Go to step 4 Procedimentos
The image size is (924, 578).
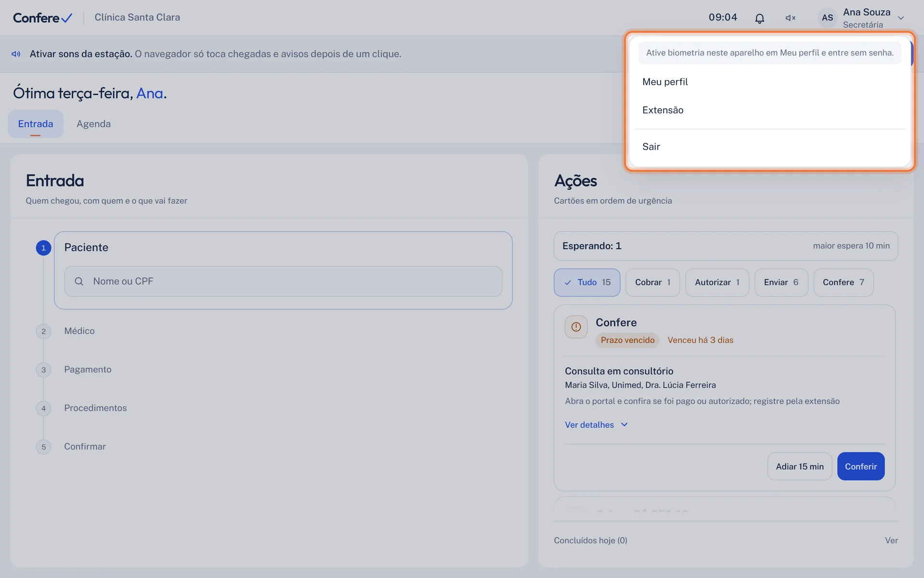tap(95, 408)
